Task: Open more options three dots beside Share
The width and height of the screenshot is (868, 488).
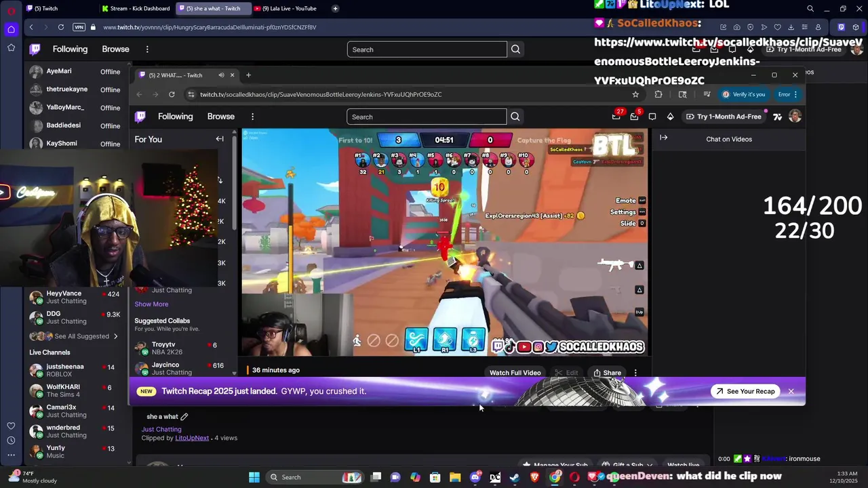Action: (x=635, y=373)
